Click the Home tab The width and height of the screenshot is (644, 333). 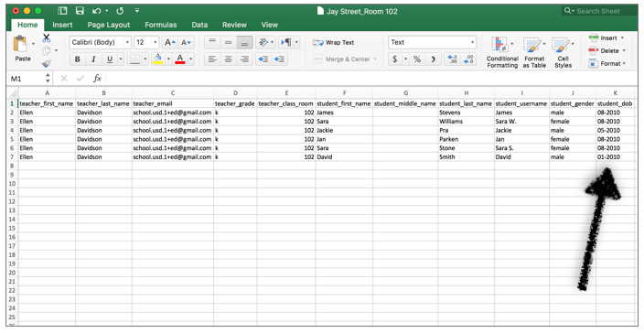point(27,25)
